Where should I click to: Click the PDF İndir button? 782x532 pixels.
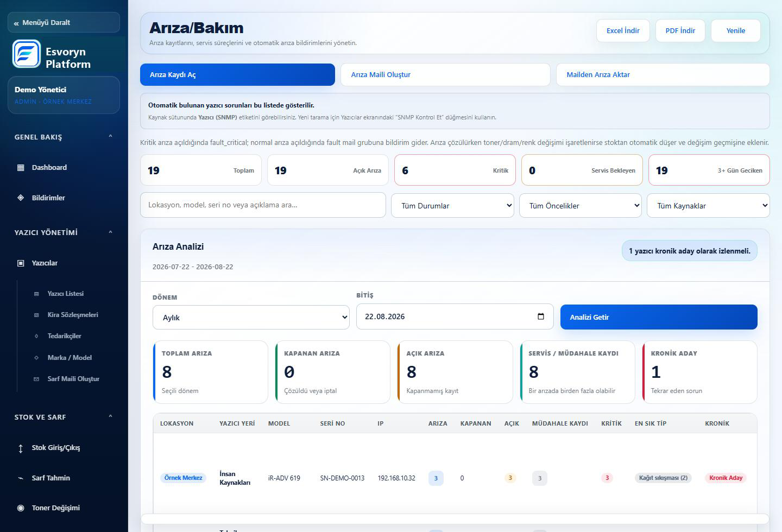(x=680, y=31)
